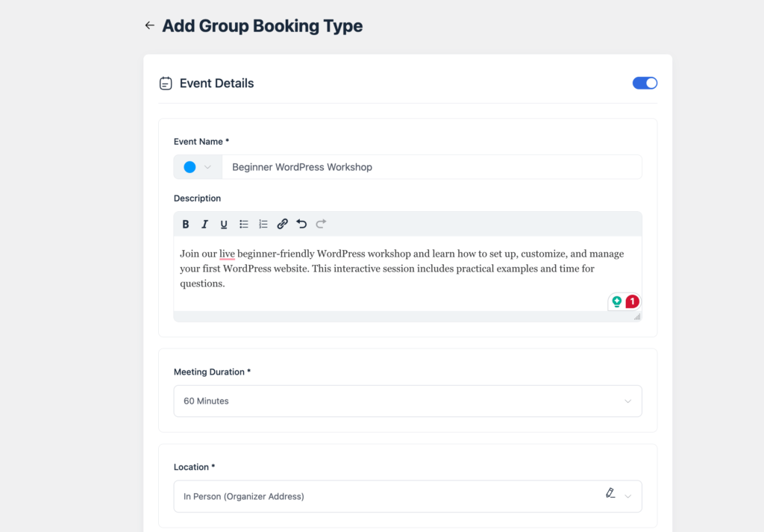Click inside the description text area
This screenshot has height=532, width=764.
pos(407,274)
